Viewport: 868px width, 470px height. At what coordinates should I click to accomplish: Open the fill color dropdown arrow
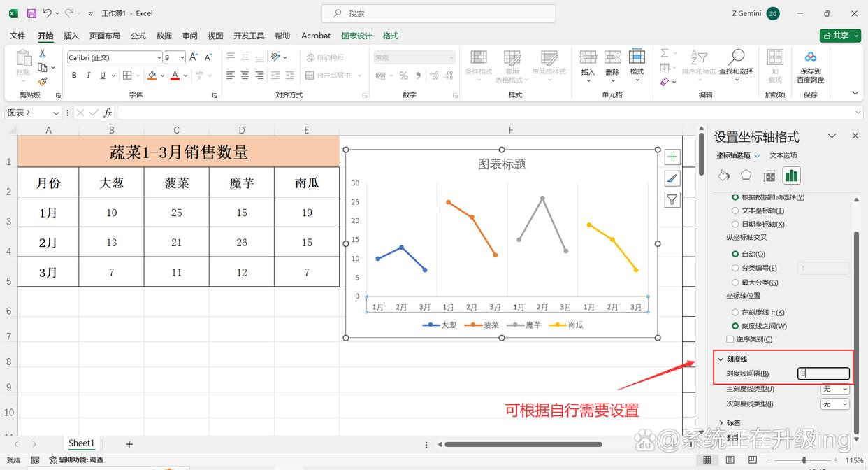(162, 76)
